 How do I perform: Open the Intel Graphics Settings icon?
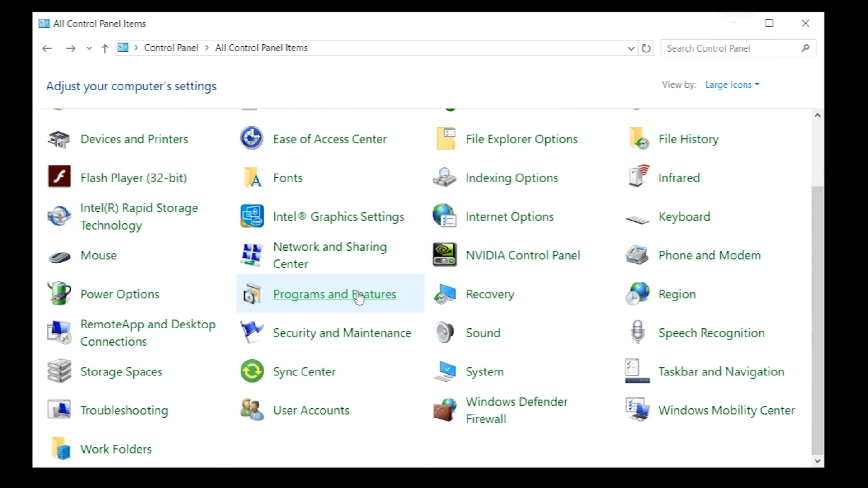pos(252,216)
